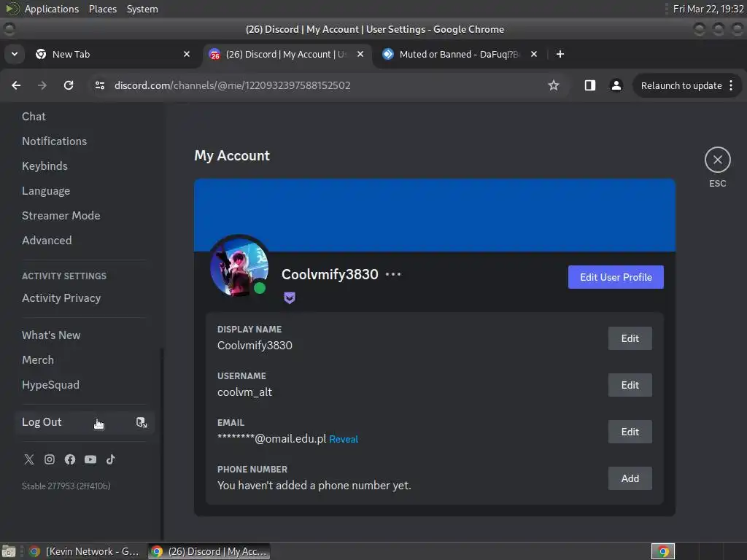Screen dimensions: 747x560
Task: Edit the Display Name field
Action: [x=630, y=338]
